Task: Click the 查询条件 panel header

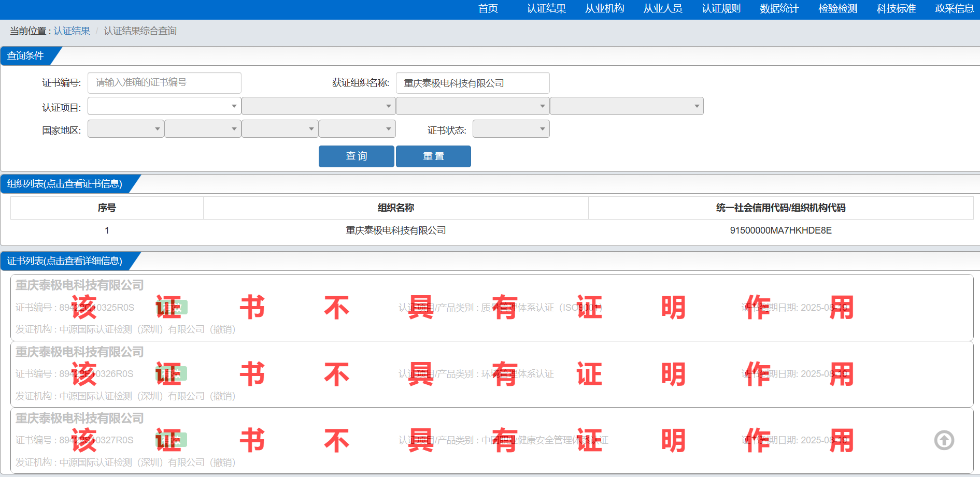Action: point(25,55)
